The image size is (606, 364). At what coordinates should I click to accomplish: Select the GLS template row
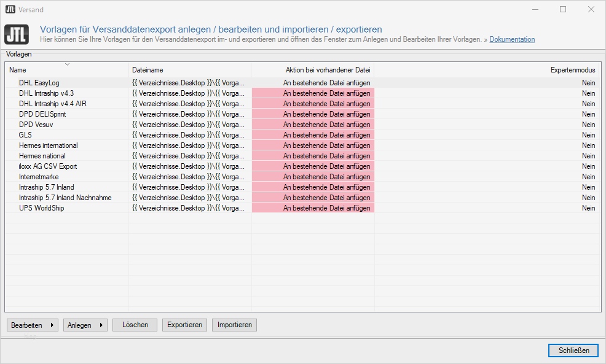tap(302, 134)
